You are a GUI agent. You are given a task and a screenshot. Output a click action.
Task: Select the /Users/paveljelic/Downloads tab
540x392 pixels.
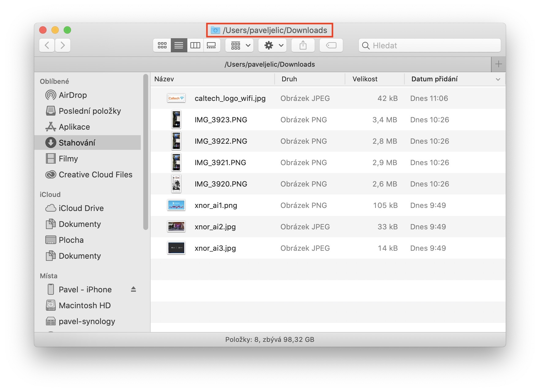tap(269, 64)
